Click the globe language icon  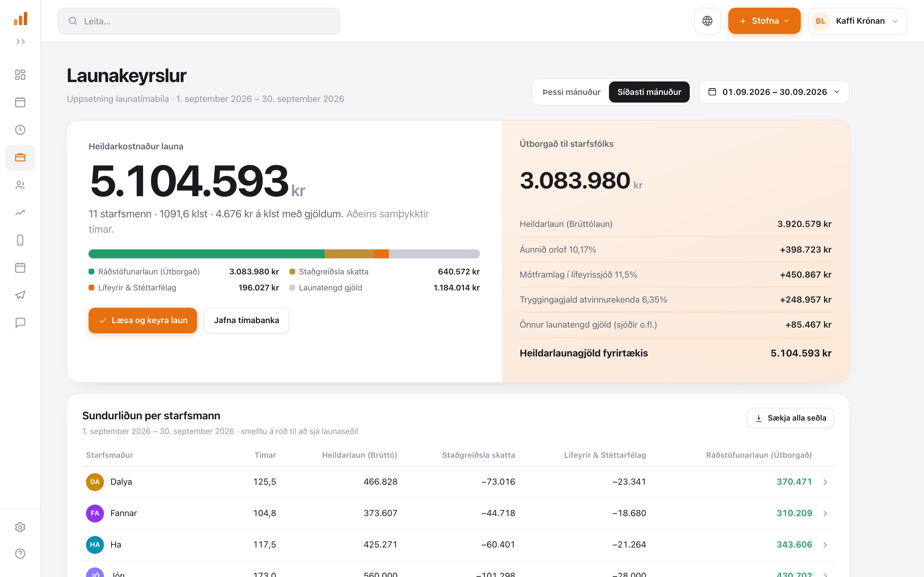coord(707,21)
